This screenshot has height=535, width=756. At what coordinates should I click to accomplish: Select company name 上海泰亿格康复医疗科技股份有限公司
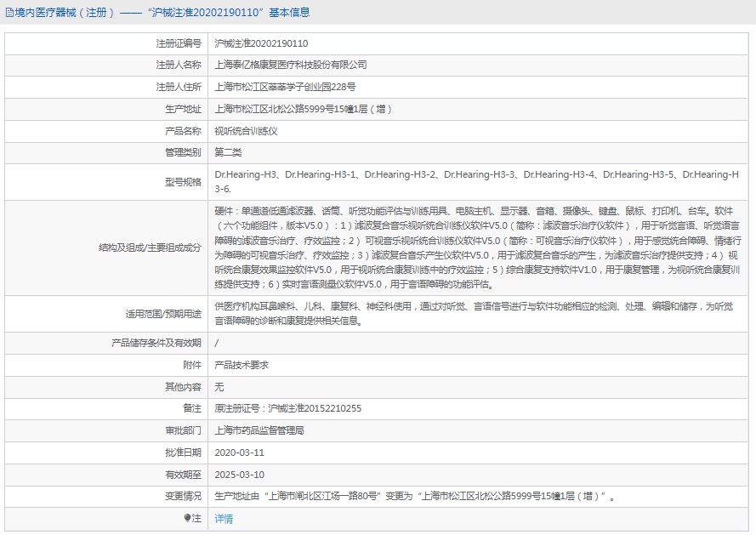pyautogui.click(x=291, y=65)
